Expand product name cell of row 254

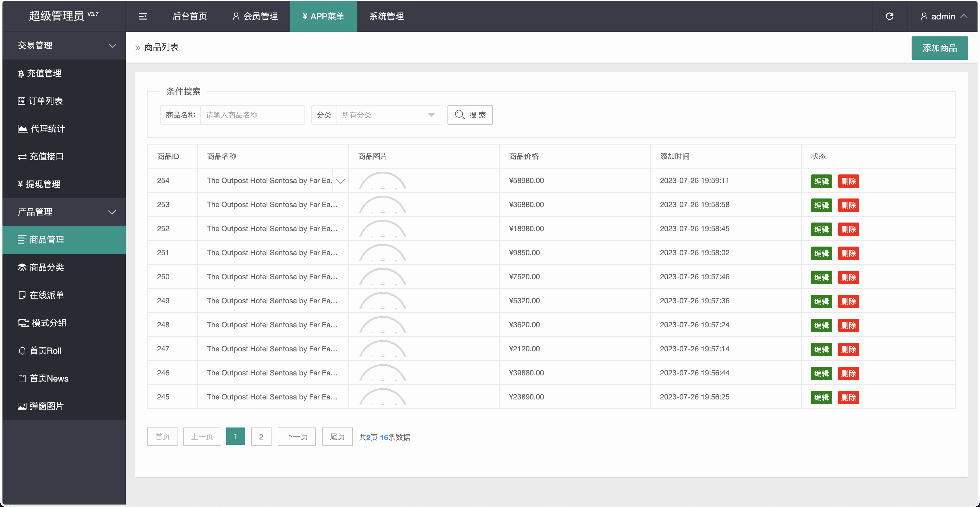pos(341,181)
